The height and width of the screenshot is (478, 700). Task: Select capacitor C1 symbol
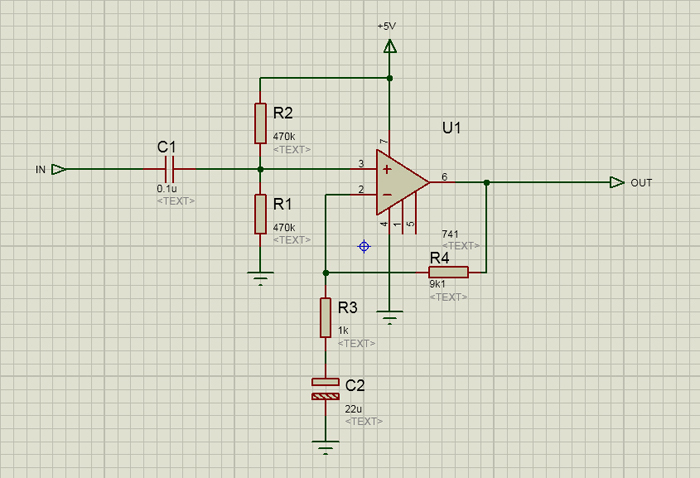tap(169, 169)
